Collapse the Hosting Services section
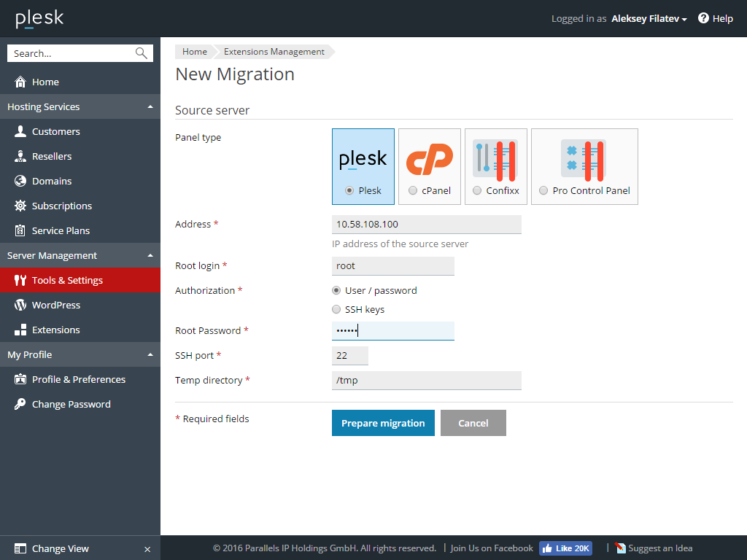Viewport: 747px width, 560px height. 150,106
